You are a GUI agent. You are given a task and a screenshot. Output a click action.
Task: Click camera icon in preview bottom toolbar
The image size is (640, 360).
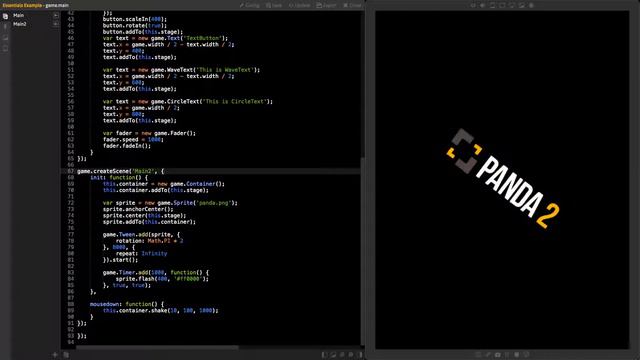[x=498, y=355]
